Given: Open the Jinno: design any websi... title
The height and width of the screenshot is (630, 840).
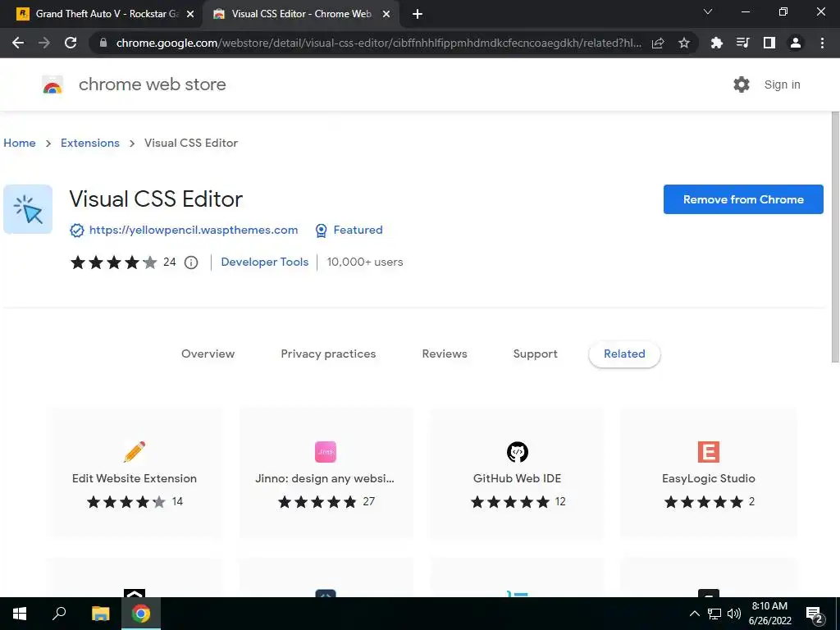Looking at the screenshot, I should click(325, 479).
